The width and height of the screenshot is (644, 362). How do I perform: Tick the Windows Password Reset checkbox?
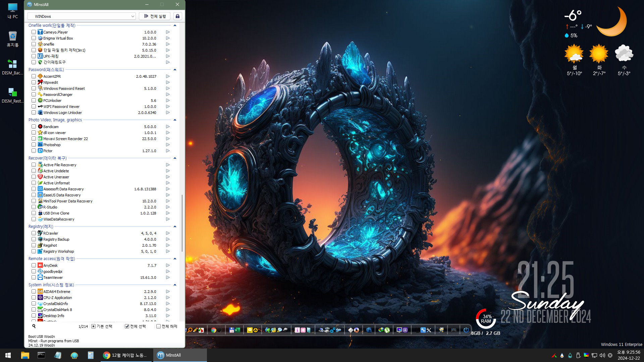click(34, 88)
